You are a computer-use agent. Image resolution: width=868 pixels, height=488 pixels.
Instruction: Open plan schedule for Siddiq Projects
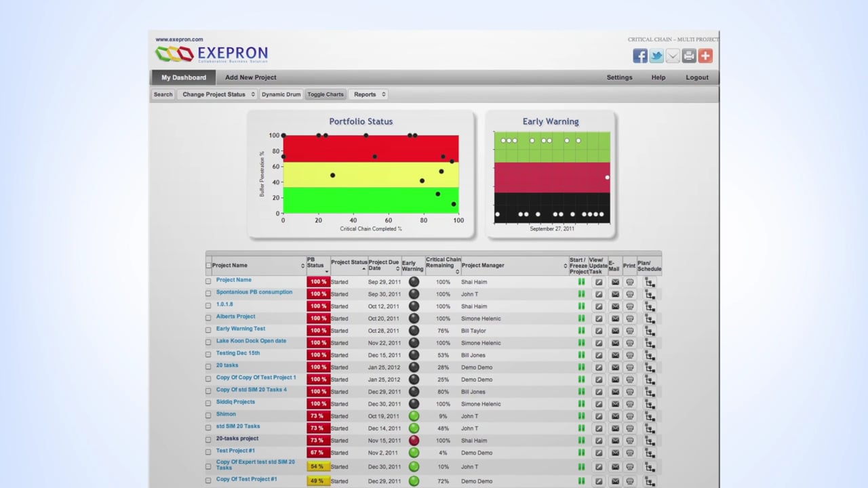click(650, 404)
